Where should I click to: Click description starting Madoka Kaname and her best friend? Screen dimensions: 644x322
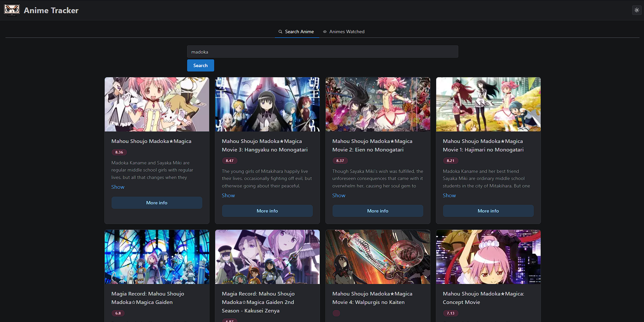486,179
